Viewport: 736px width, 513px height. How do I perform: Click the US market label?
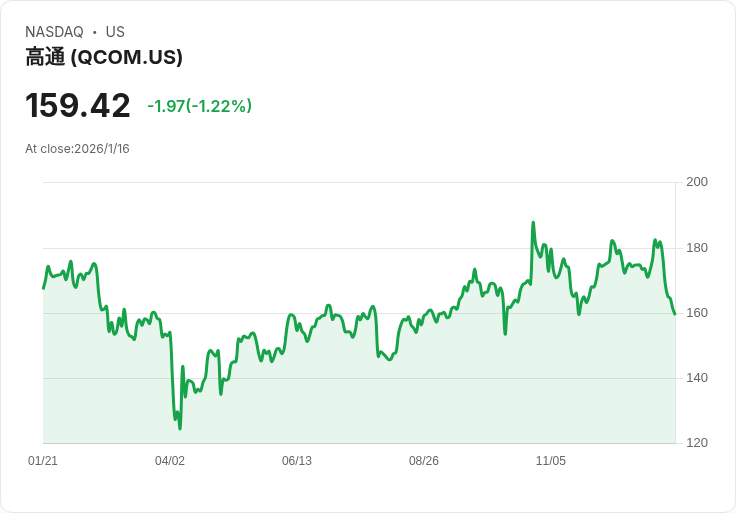[115, 32]
